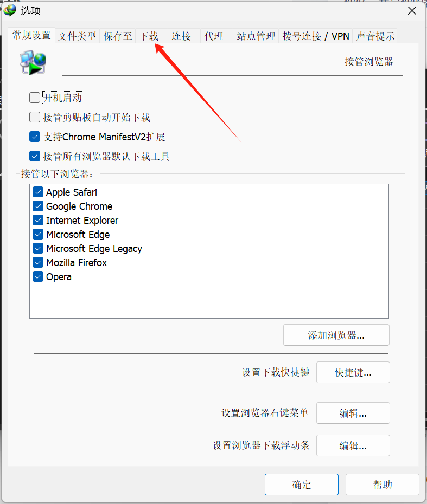Disable 接管所有浏览器默认下载工具 checkbox
The height and width of the screenshot is (504, 427).
click(x=34, y=156)
